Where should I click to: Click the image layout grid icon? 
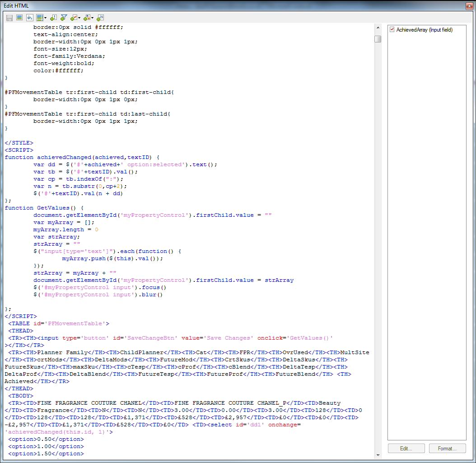click(39, 18)
